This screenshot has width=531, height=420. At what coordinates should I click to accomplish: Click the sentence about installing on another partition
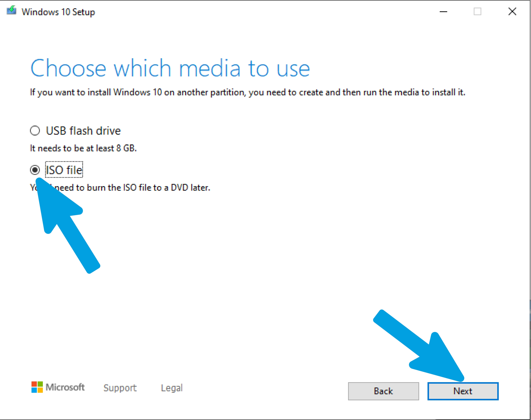tap(248, 92)
